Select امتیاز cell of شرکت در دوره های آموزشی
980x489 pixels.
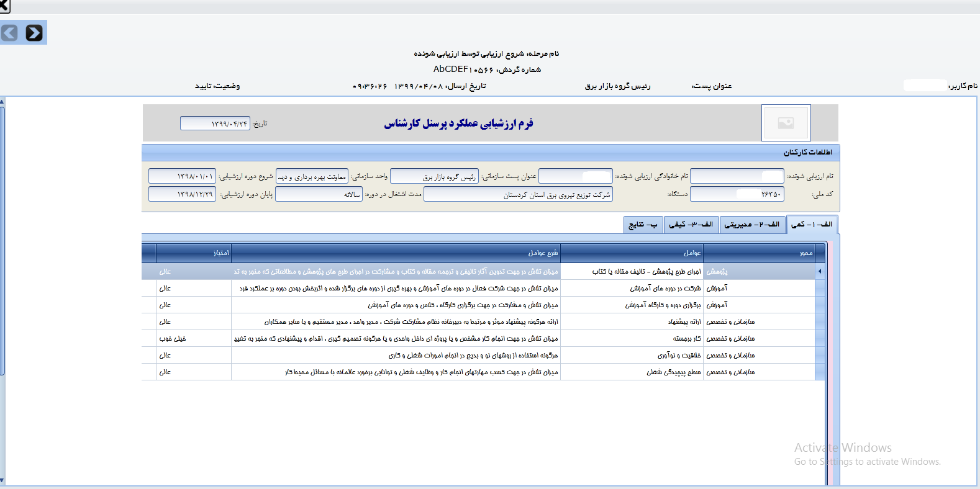click(x=193, y=288)
